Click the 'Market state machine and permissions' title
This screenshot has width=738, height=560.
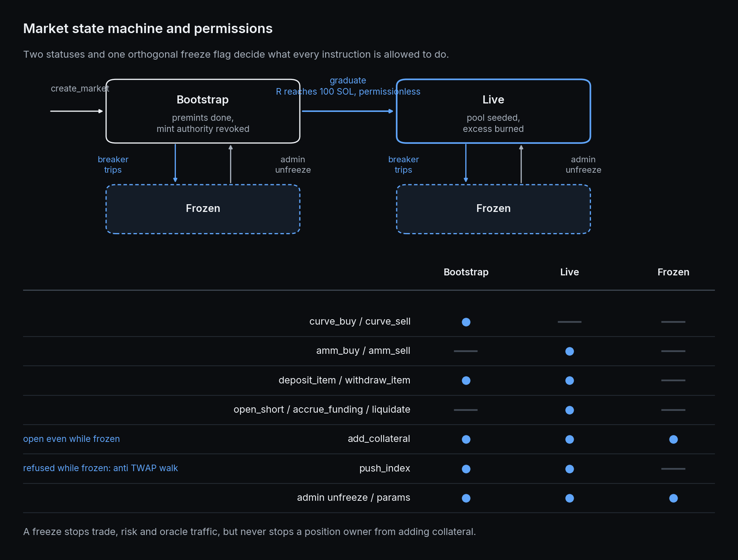click(148, 28)
